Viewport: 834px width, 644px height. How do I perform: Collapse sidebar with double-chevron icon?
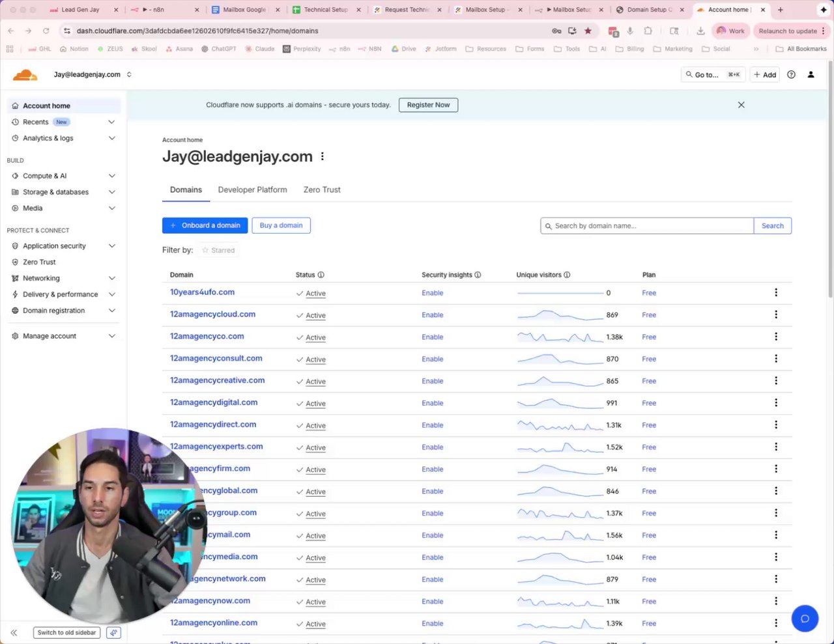click(14, 632)
